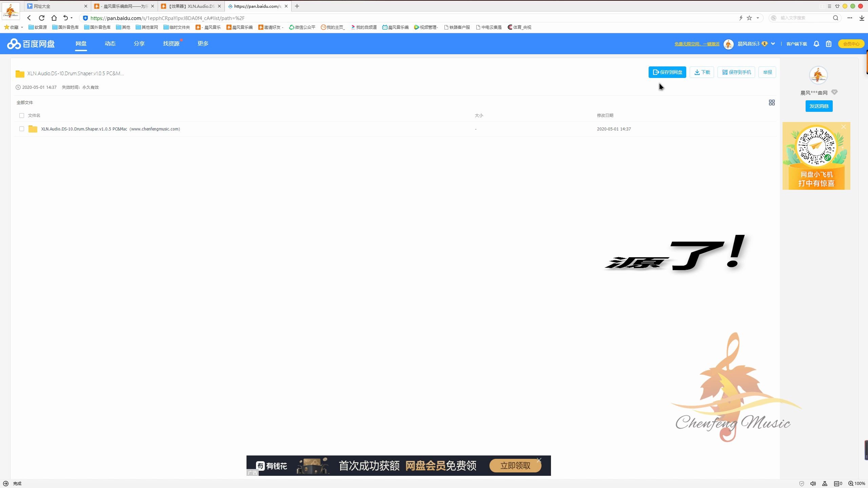Open the 软音源 bookmark folder

pos(38,27)
